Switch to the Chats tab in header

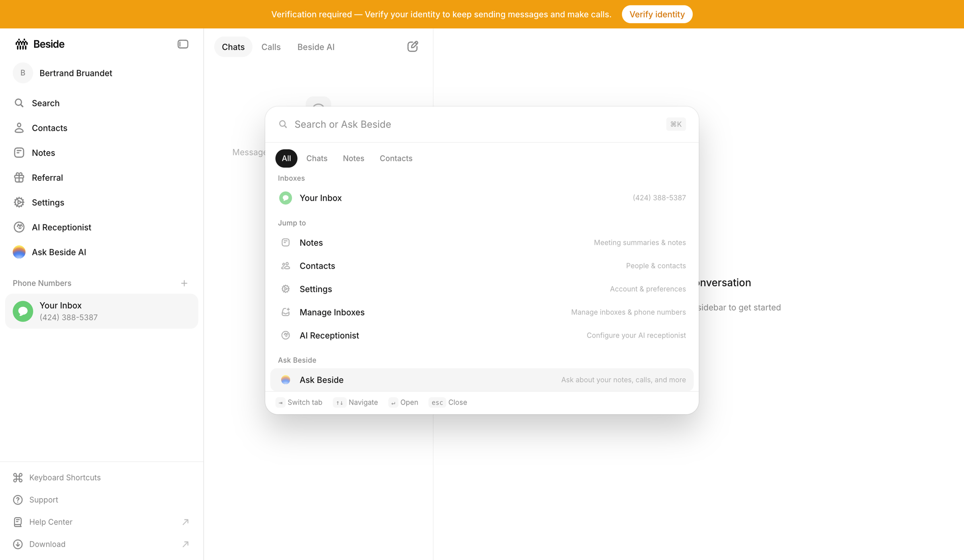click(x=233, y=47)
